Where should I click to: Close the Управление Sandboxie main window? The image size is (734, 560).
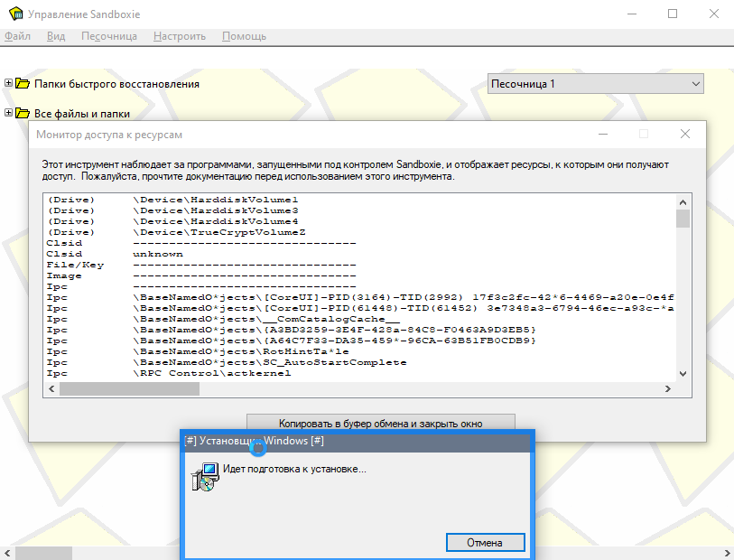(x=714, y=14)
